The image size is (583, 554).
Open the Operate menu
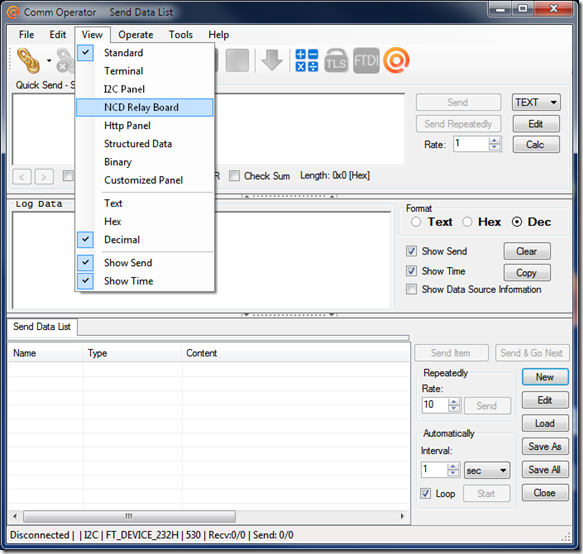tap(136, 35)
